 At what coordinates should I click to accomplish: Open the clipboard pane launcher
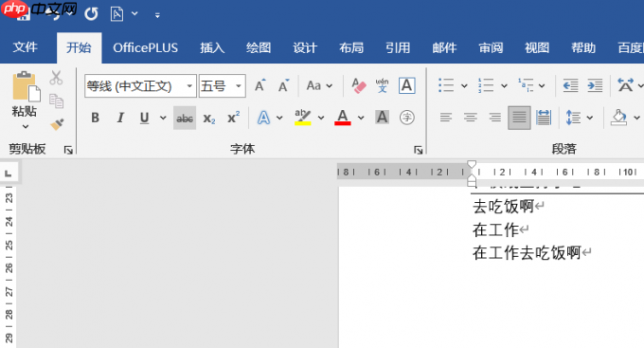pos(68,150)
